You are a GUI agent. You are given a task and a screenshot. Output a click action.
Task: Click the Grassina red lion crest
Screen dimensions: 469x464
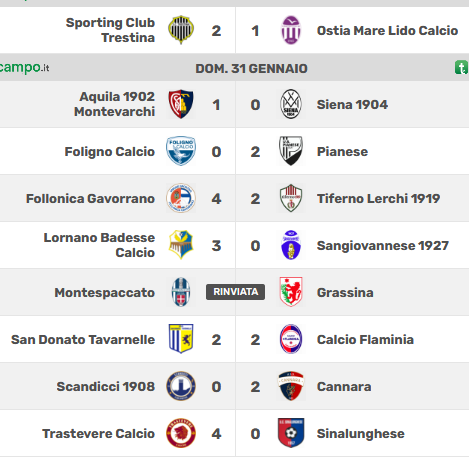coord(291,292)
